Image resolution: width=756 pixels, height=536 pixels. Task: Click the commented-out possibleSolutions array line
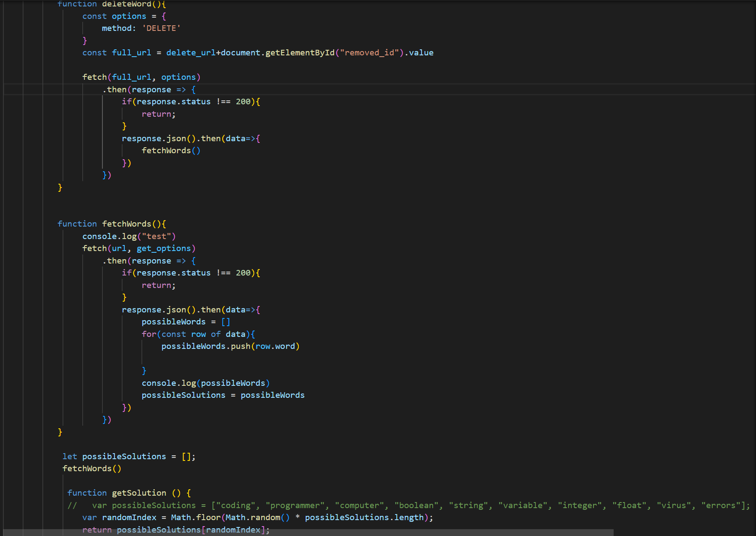click(x=300, y=505)
